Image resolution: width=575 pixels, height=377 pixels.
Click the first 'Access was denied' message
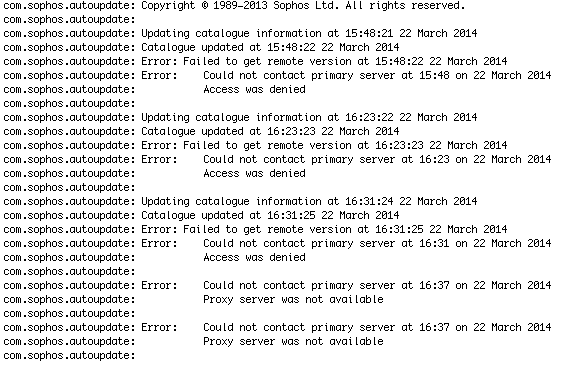coord(254,89)
